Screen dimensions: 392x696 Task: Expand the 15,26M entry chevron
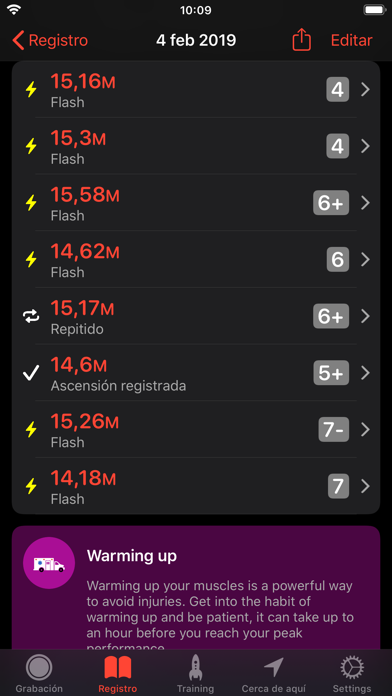point(365,430)
